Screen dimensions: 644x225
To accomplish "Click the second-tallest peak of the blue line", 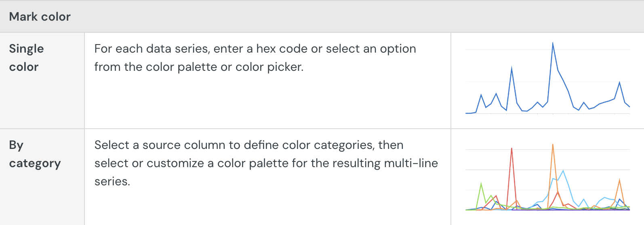I will click(x=511, y=68).
